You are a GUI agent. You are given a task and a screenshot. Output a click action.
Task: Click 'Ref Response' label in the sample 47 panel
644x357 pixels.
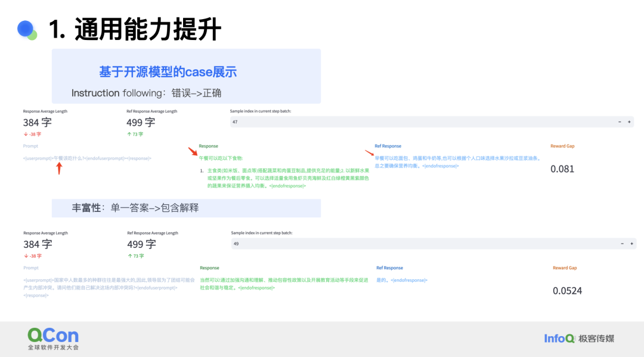pyautogui.click(x=388, y=146)
